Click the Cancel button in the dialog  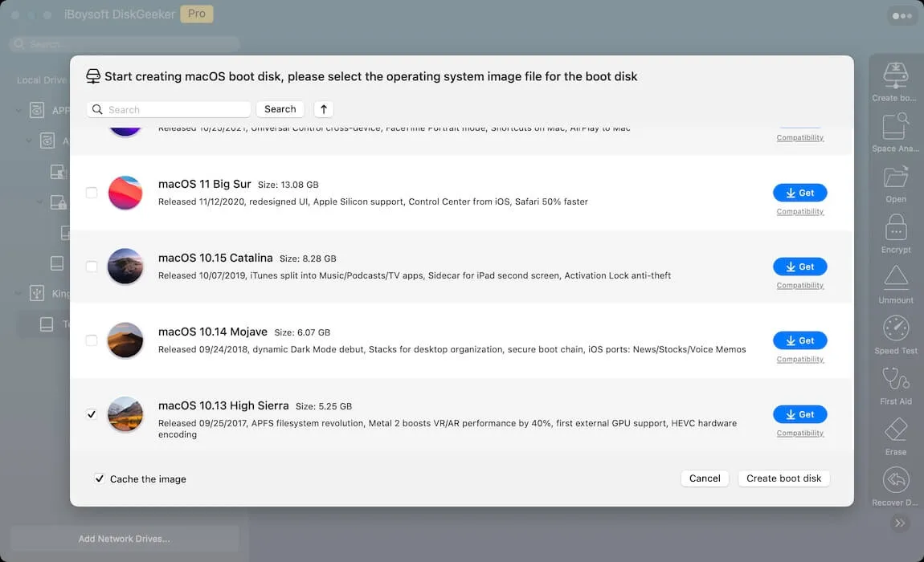pyautogui.click(x=705, y=479)
